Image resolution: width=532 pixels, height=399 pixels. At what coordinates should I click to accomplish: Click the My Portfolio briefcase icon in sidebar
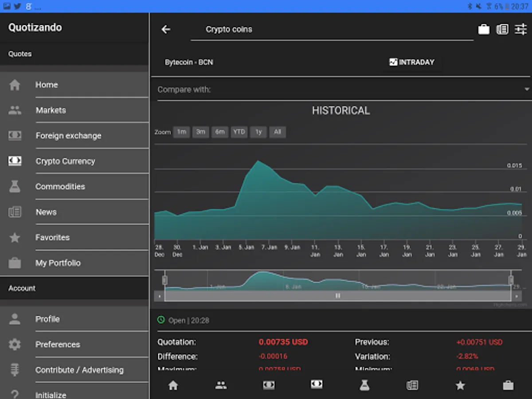[x=15, y=263]
